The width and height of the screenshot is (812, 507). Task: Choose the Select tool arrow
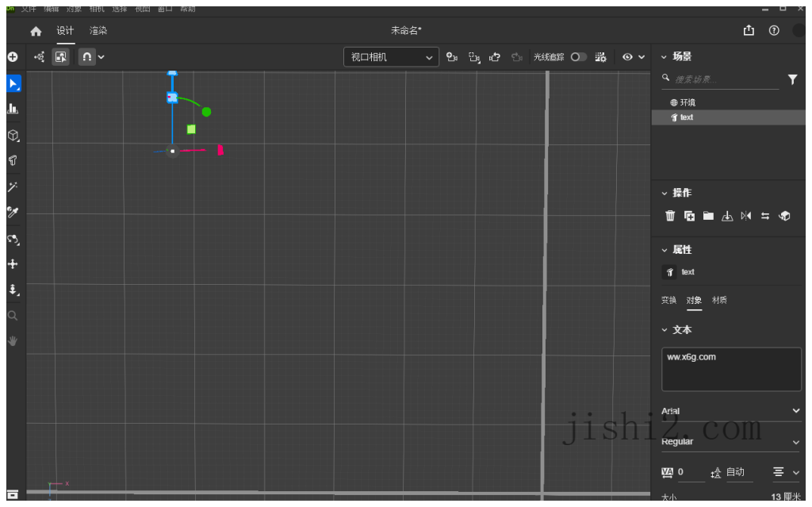[13, 83]
